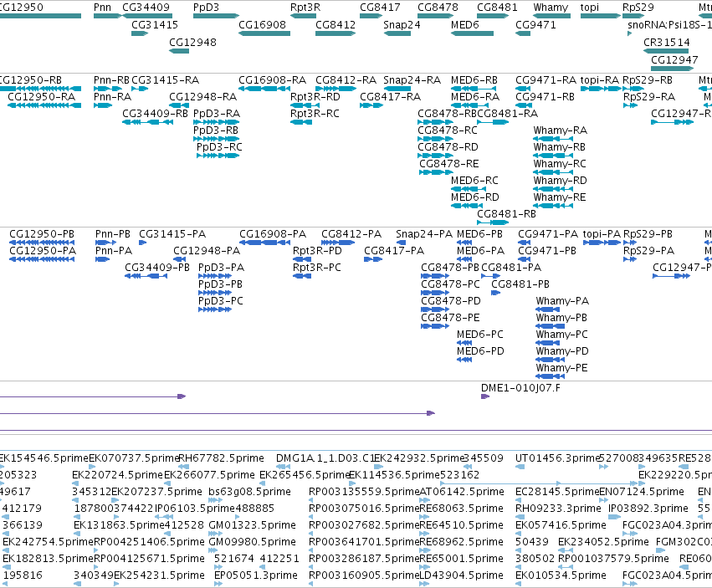Click EST UT01456.3prime label

[557, 458]
